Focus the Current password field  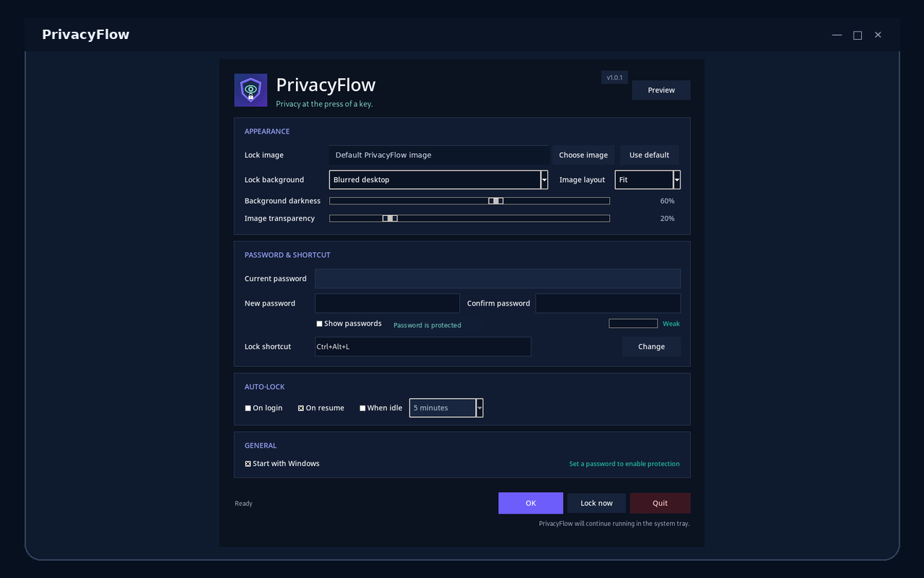[497, 279]
